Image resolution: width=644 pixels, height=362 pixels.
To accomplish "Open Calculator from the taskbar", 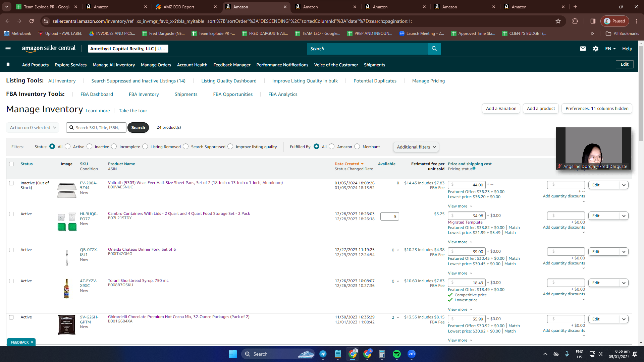I will [x=382, y=354].
